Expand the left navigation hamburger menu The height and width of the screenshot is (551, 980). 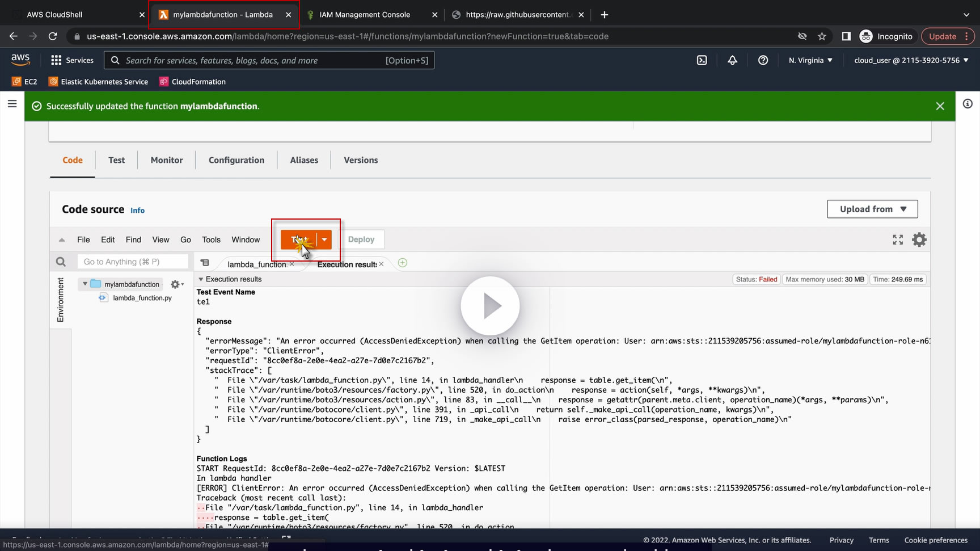(x=12, y=104)
